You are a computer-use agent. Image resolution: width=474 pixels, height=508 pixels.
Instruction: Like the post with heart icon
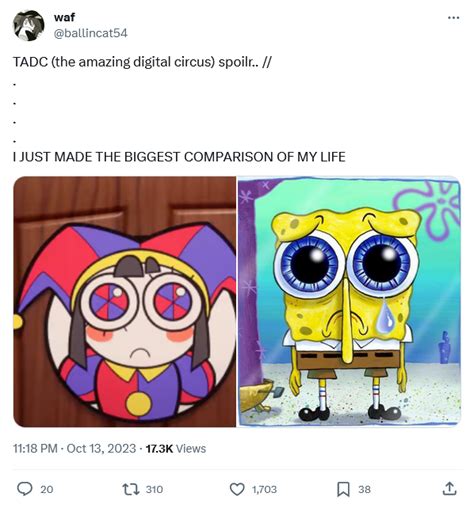pos(237,489)
